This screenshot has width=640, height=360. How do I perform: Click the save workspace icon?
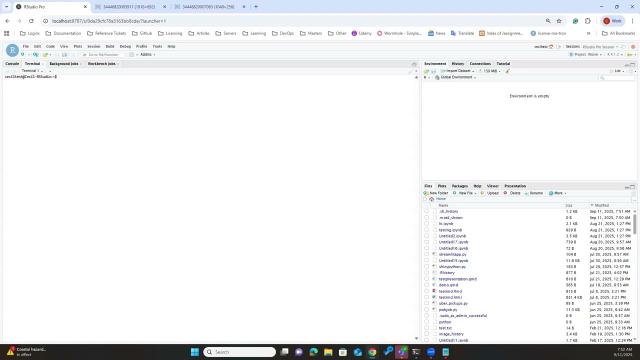pyautogui.click(x=433, y=71)
